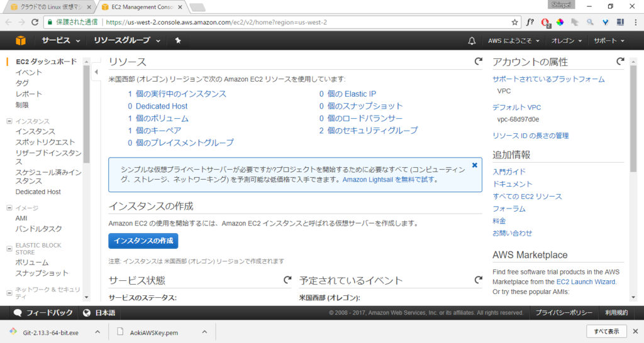
Task: Open the 入門ガイド link
Action: point(509,171)
